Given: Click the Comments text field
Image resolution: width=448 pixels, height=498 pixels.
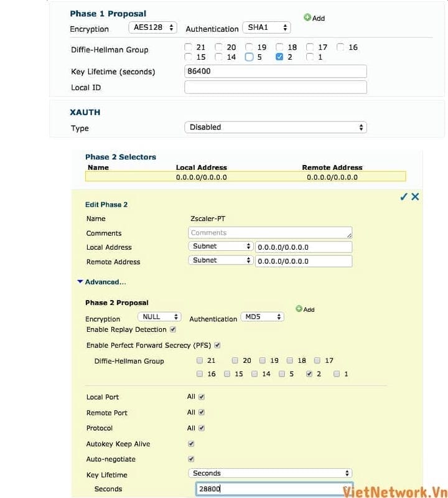Looking at the screenshot, I should click(270, 233).
